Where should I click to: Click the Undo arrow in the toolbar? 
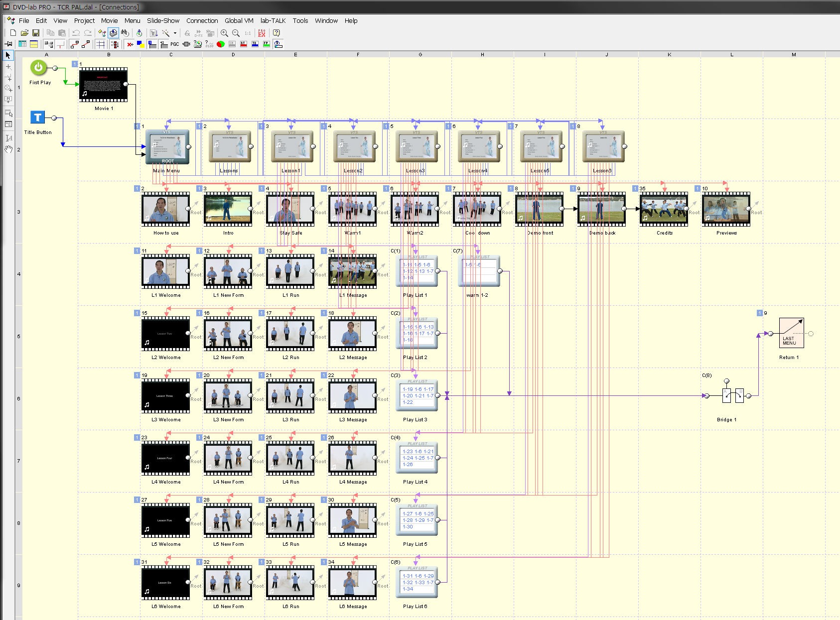pyautogui.click(x=76, y=33)
